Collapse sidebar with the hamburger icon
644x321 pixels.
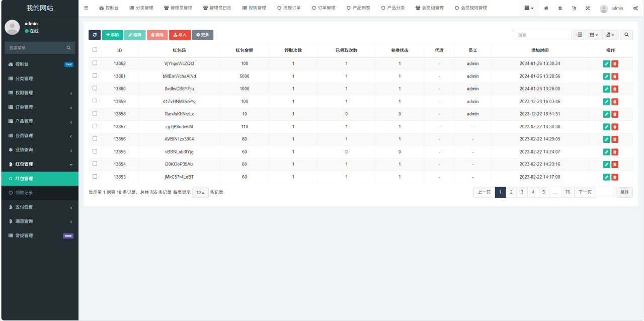86,8
